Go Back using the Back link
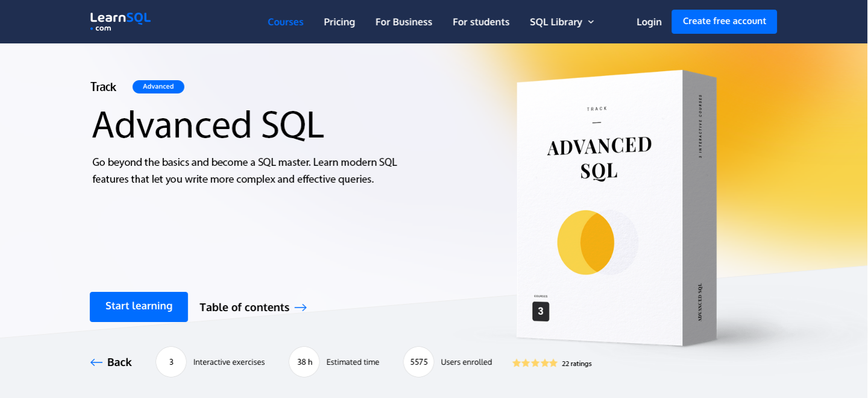 (111, 362)
